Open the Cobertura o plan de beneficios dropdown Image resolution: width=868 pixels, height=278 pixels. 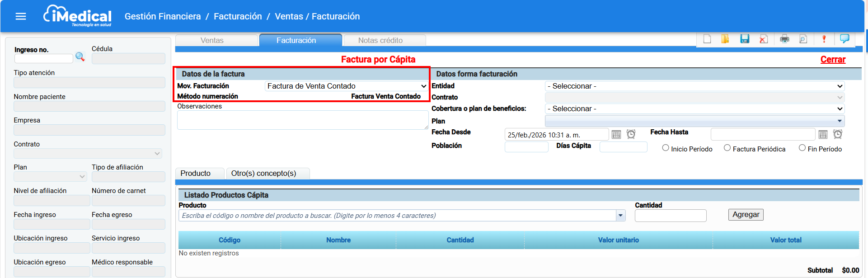click(x=694, y=108)
